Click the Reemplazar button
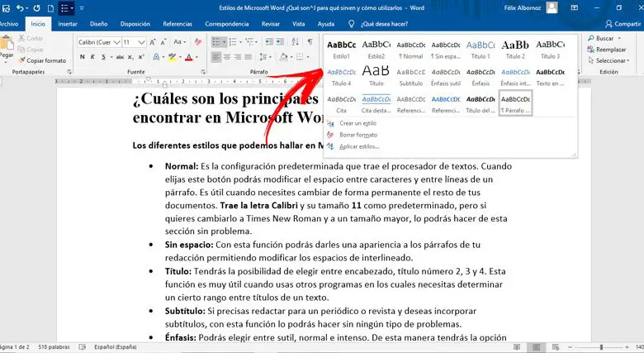Image resolution: width=644 pixels, height=353 pixels. 607,50
